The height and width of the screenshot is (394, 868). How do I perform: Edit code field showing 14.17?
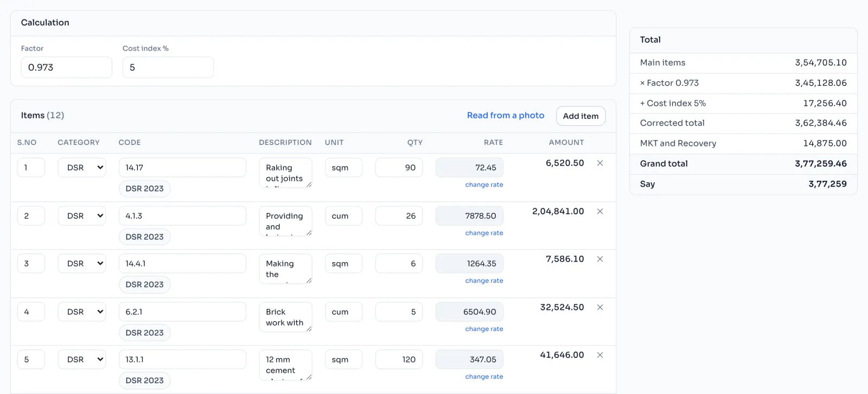point(182,168)
